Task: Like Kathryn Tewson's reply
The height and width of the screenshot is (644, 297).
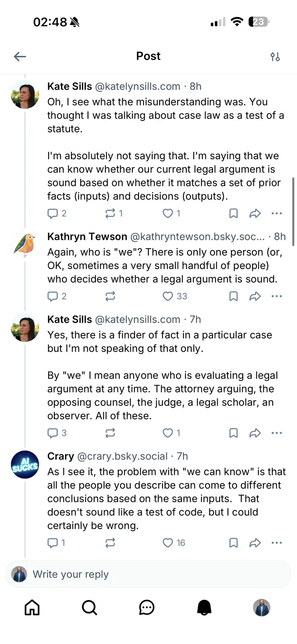Action: pos(169,296)
